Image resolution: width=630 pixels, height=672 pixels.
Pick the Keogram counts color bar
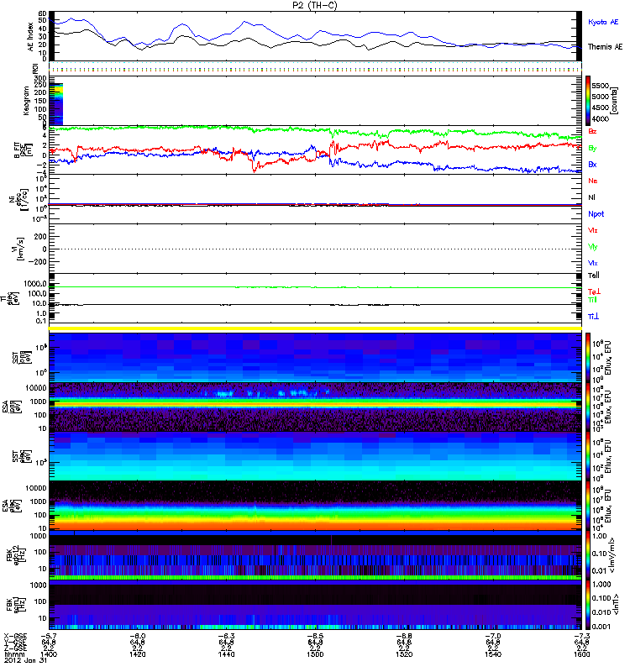tap(588, 101)
